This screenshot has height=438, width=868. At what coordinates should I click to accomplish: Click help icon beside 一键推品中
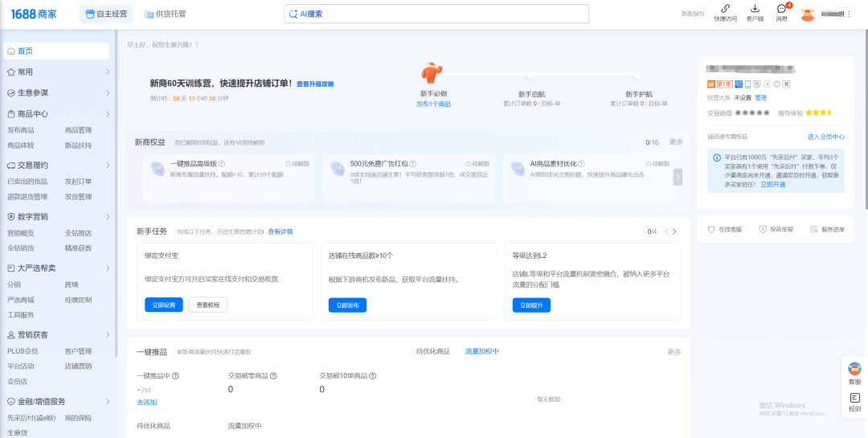175,376
